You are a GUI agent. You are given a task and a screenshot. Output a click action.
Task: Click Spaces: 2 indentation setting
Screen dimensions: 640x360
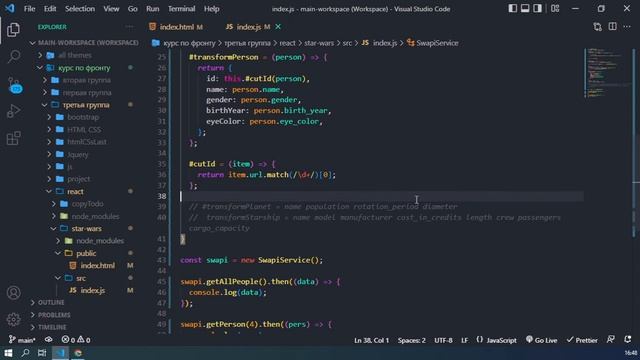(x=411, y=340)
